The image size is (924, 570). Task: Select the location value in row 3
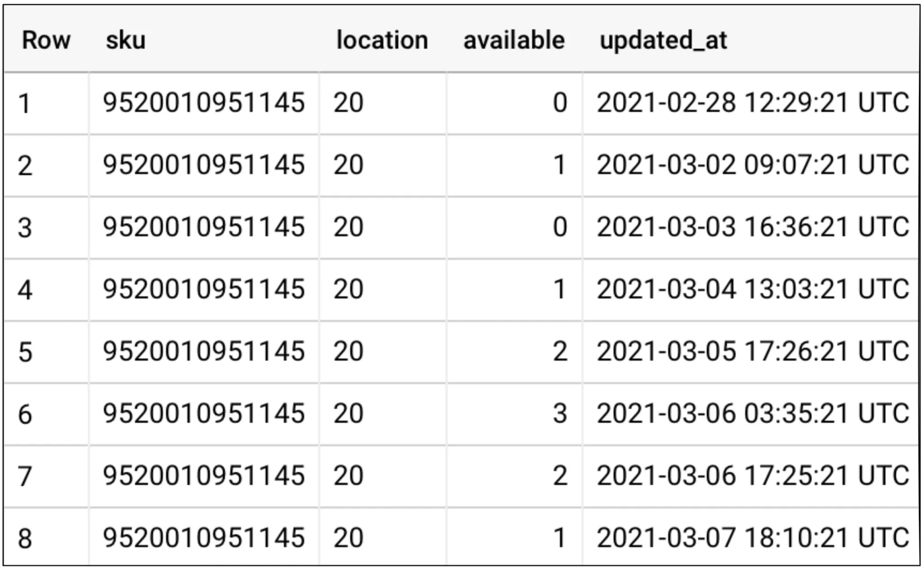(348, 227)
